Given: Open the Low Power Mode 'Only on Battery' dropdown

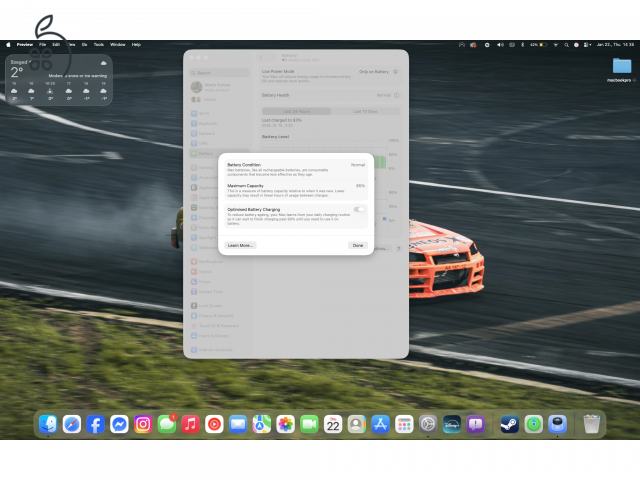Looking at the screenshot, I should coord(378,72).
